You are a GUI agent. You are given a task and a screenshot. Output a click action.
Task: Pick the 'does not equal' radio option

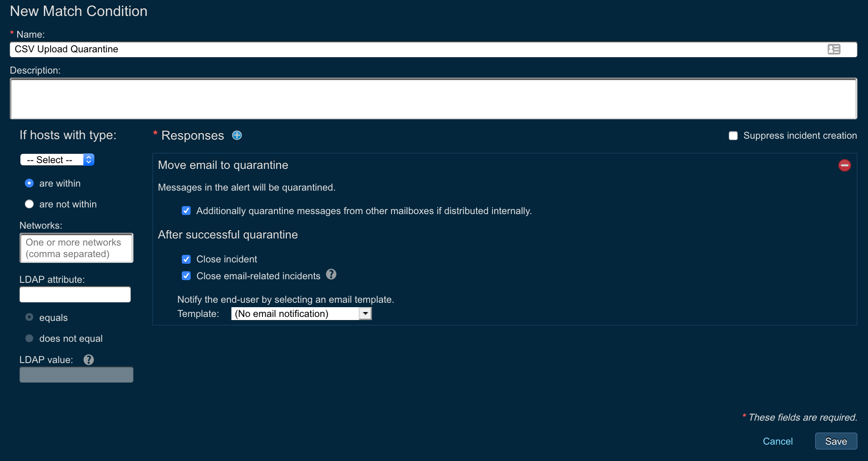tap(29, 338)
